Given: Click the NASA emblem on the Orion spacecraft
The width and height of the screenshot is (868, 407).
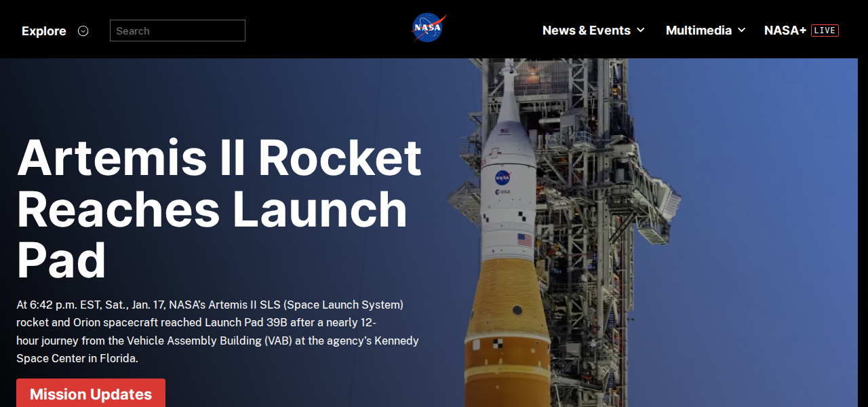Looking at the screenshot, I should click(502, 177).
